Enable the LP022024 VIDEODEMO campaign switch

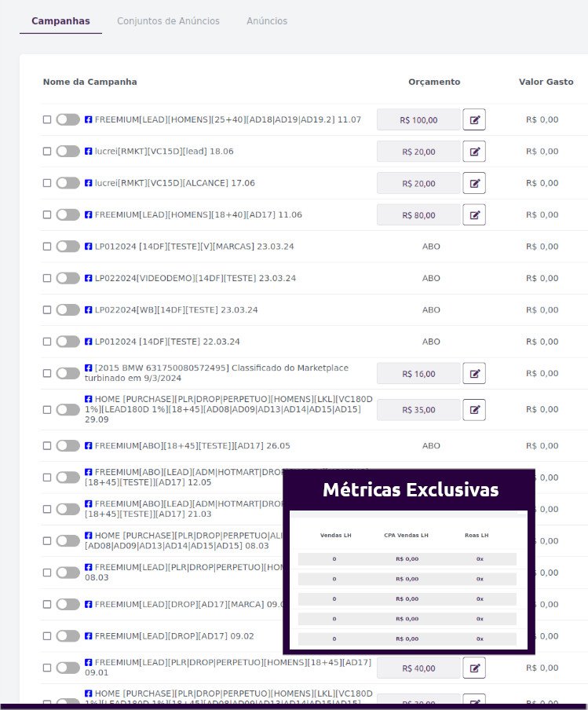click(68, 278)
